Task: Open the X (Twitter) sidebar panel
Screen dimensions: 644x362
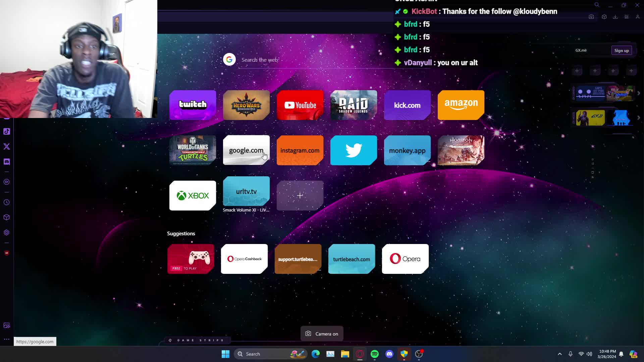Action: pos(7,146)
